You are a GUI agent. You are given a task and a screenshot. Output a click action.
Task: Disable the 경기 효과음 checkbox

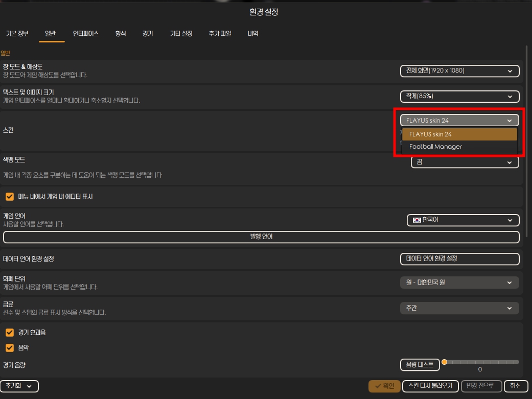click(10, 333)
